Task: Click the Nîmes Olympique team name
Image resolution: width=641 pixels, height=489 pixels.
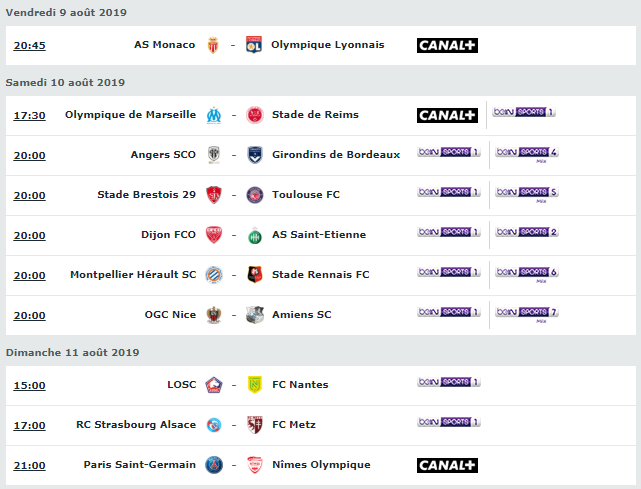Action: coord(321,465)
